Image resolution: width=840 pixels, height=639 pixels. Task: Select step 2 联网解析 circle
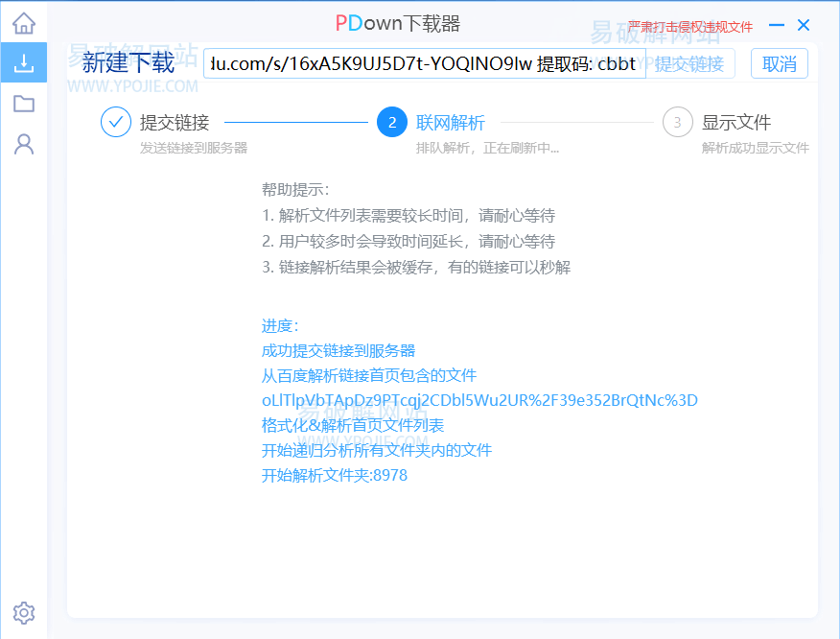click(x=392, y=122)
